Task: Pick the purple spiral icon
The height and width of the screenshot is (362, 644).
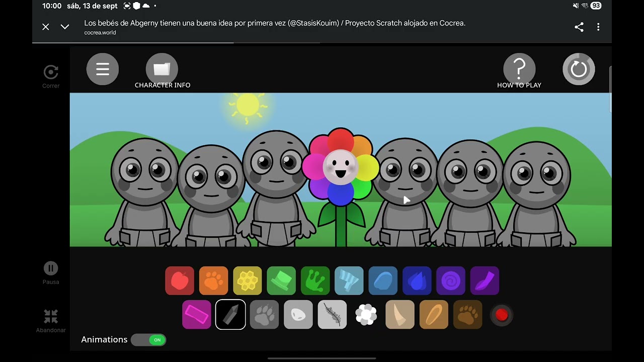Action: coord(451,281)
